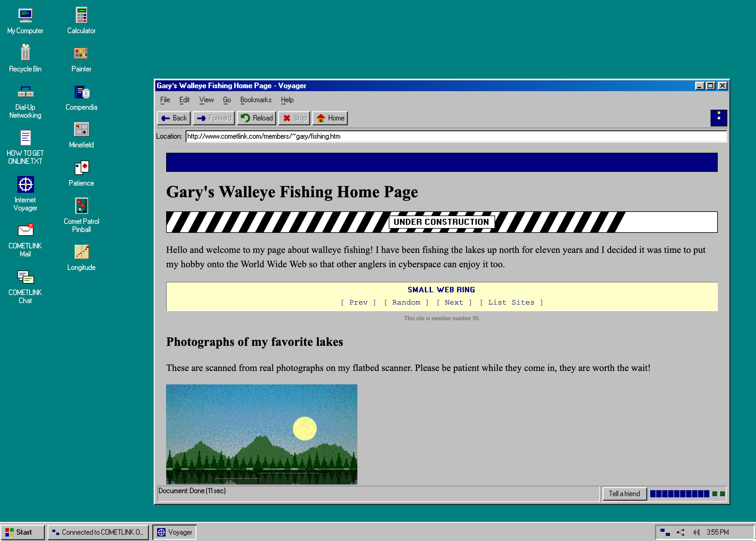Click the dial-up connection tray icon
The height and width of the screenshot is (541, 756).
tap(665, 532)
